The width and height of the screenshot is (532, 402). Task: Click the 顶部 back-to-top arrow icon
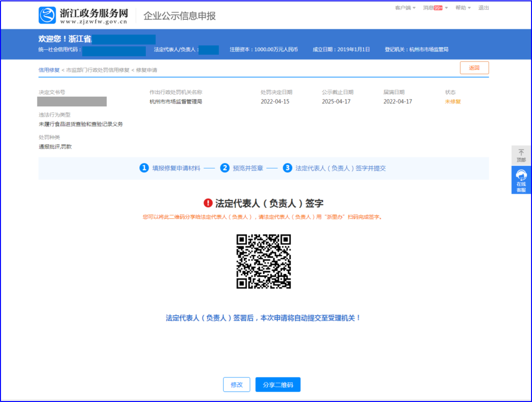point(521,153)
